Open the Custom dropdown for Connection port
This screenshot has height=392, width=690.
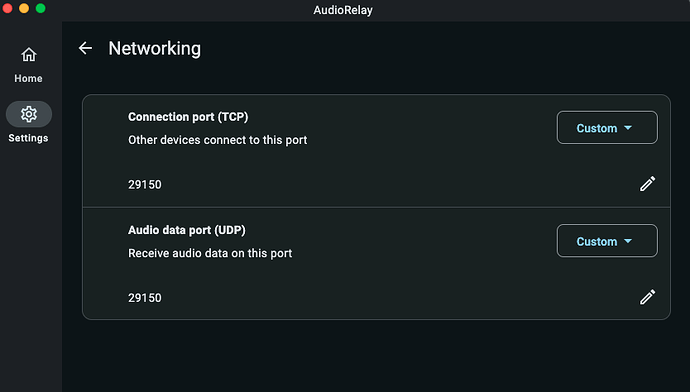point(607,128)
